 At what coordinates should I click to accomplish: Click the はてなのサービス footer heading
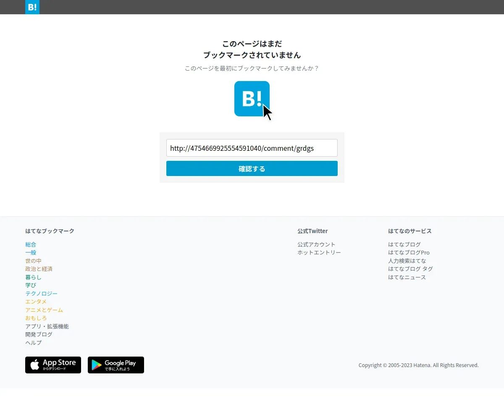(410, 231)
